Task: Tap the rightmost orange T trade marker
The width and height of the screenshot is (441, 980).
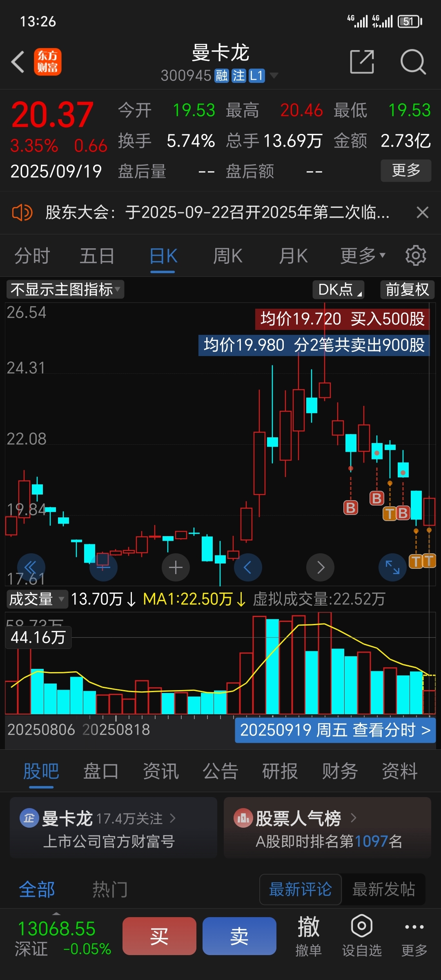Action: (x=429, y=561)
